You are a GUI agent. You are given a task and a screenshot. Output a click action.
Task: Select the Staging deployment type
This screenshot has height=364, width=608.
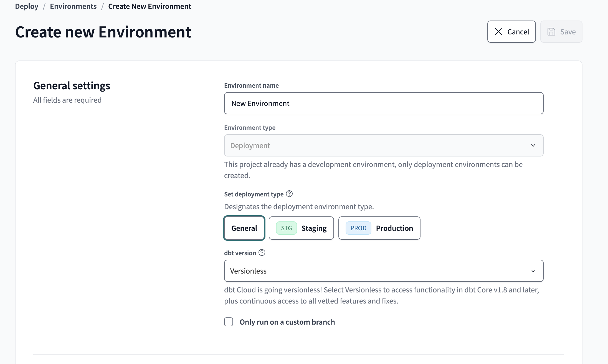(x=301, y=228)
